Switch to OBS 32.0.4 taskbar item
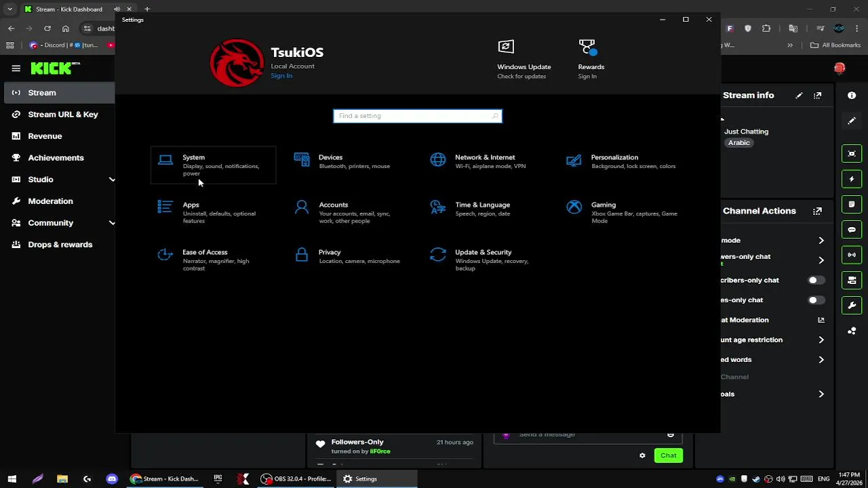This screenshot has width=868, height=488. pos(296,479)
